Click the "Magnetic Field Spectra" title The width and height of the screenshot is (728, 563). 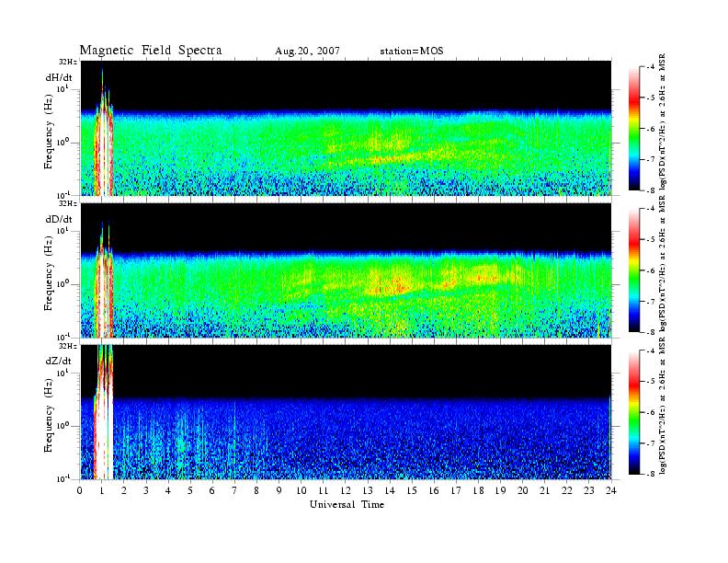pyautogui.click(x=151, y=51)
